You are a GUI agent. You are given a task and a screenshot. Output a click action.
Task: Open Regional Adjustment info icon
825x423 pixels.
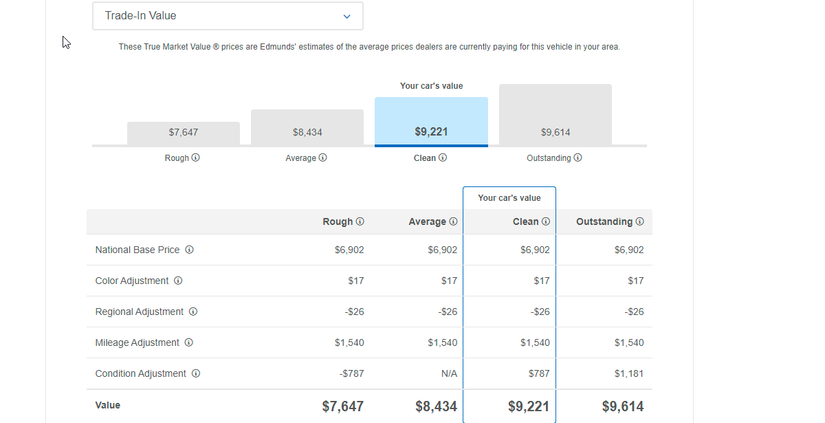tap(193, 311)
